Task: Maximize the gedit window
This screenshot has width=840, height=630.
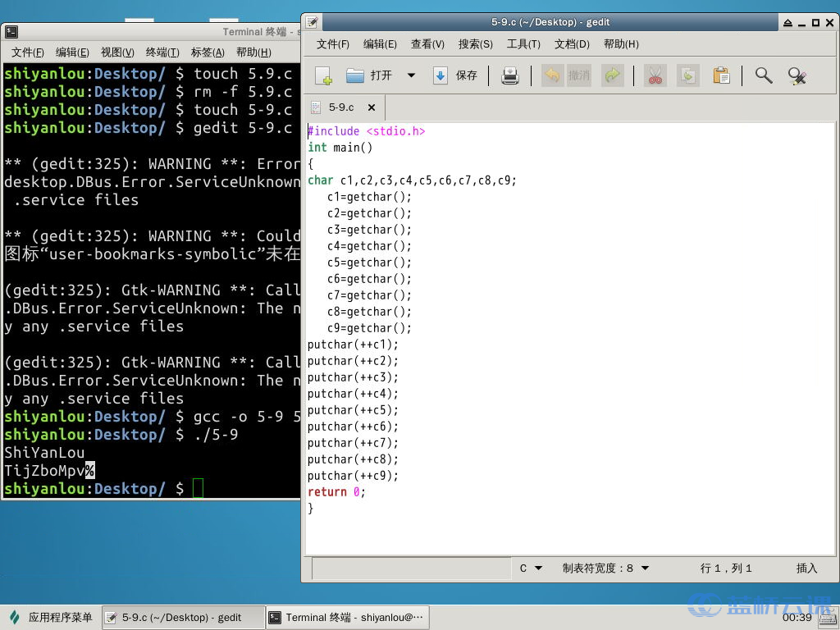Action: tap(815, 22)
